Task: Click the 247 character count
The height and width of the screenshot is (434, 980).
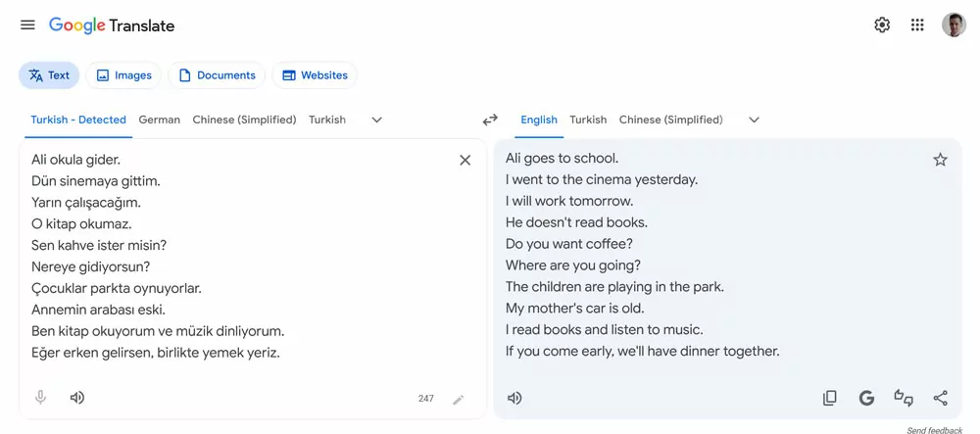Action: 426,399
